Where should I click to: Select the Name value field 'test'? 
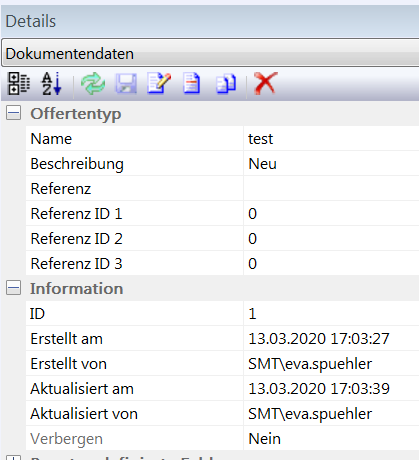point(331,138)
